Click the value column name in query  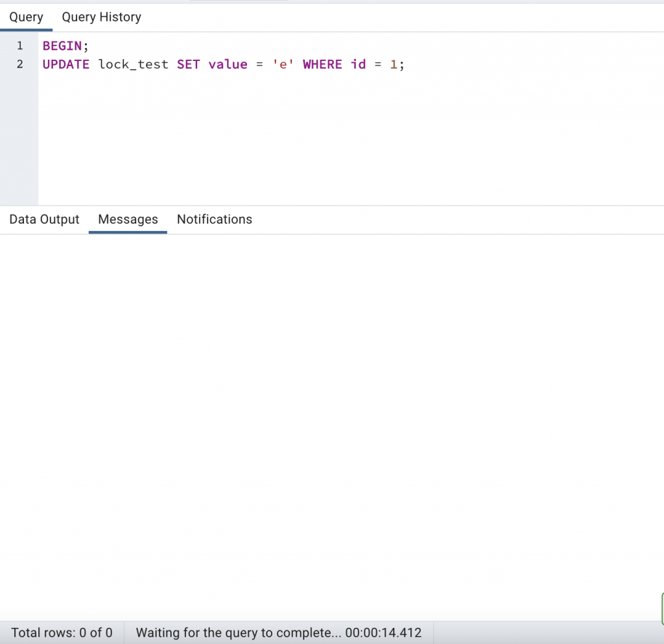tap(228, 64)
